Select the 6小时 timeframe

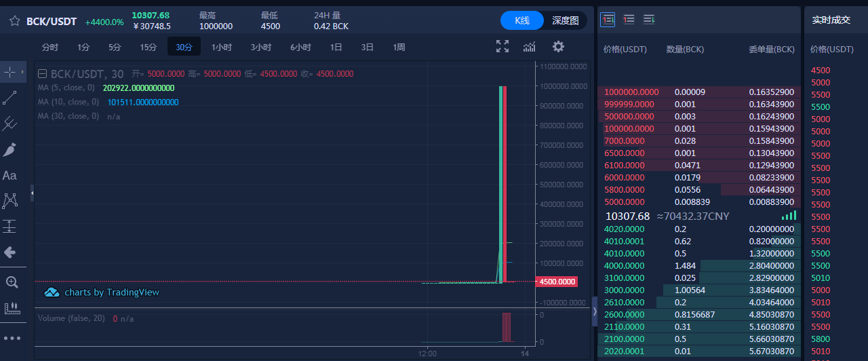click(300, 47)
